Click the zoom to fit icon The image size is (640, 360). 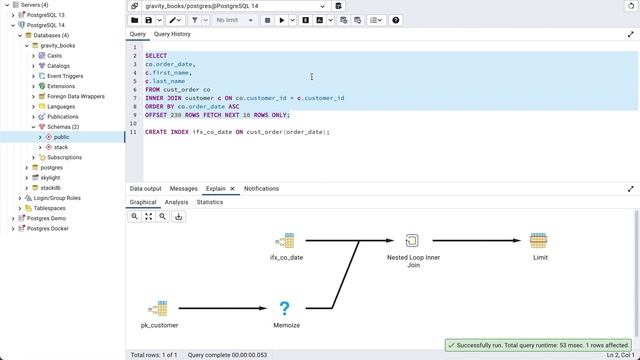[149, 216]
